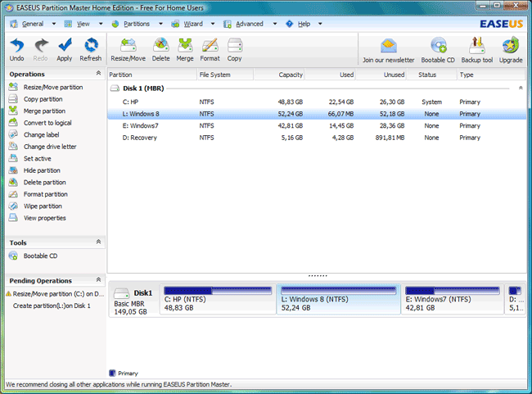Collapse the Tools panel section
This screenshot has width=532, height=394.
tap(98, 242)
